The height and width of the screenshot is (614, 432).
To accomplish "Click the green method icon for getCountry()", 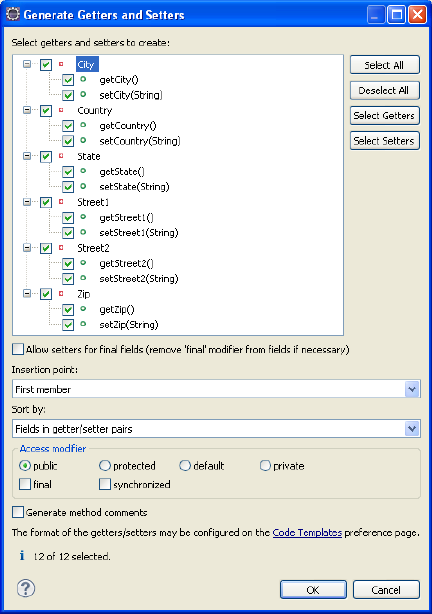I will point(83,125).
